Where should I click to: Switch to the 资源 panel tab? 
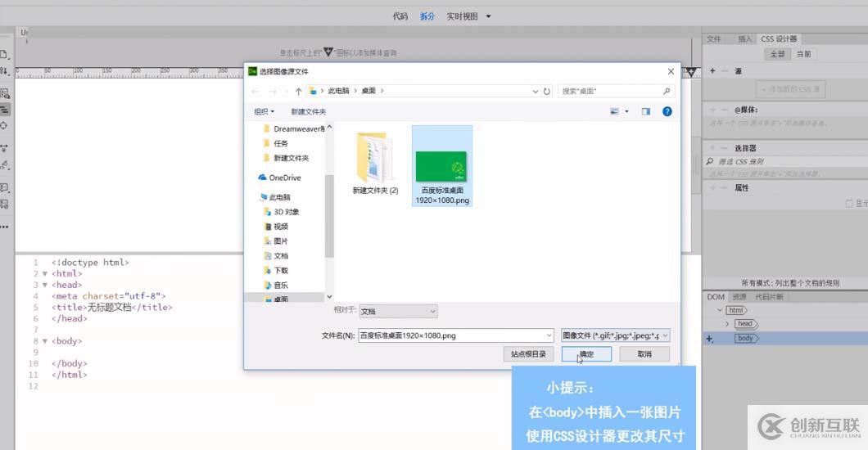[739, 297]
